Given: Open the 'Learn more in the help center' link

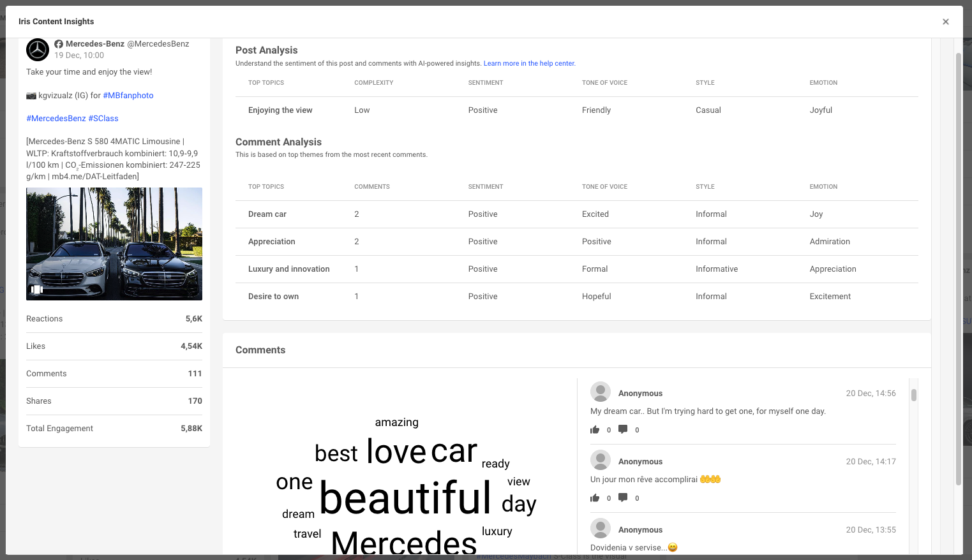Looking at the screenshot, I should 529,64.
